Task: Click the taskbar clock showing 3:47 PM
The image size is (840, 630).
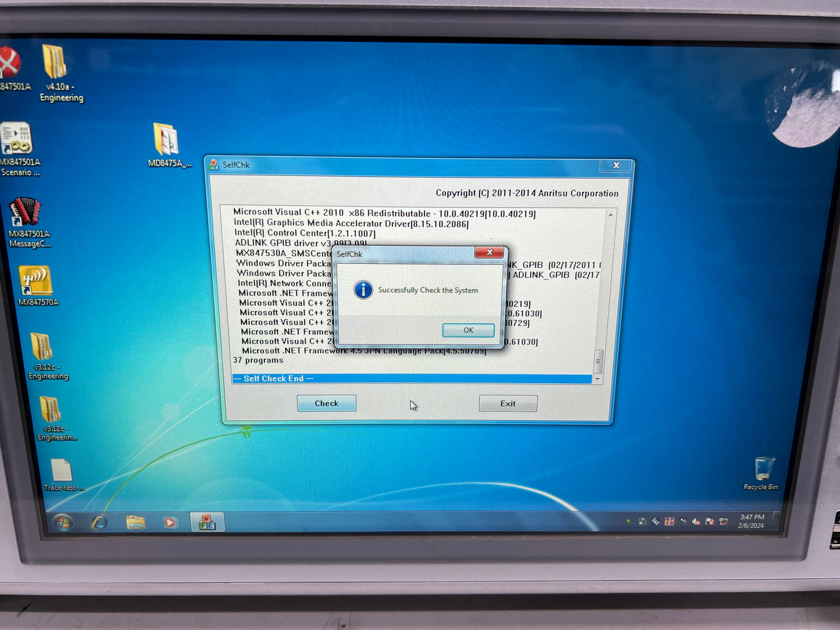Action: [751, 521]
